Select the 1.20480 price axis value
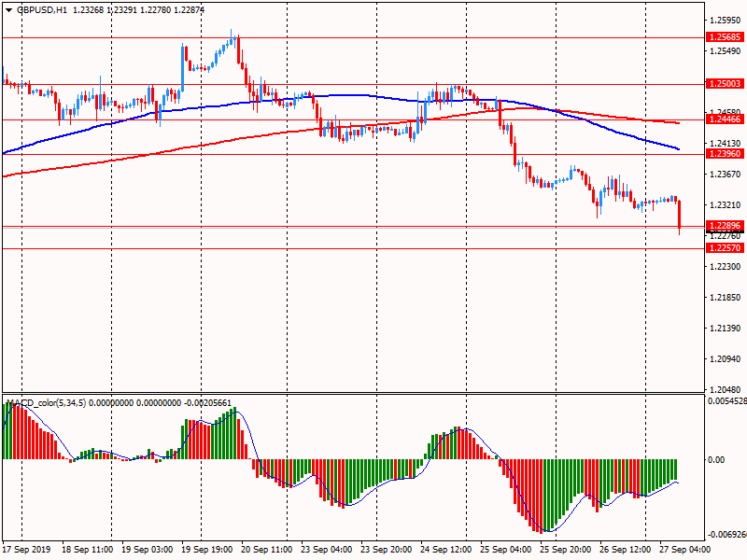Image resolution: width=747 pixels, height=560 pixels. 726,390
